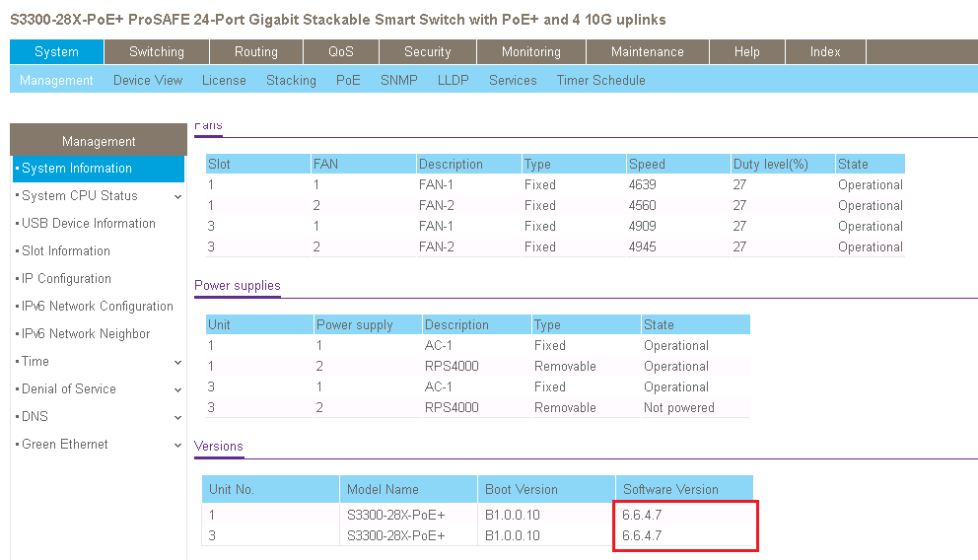
Task: Open IPv6 Network Configuration page
Action: pyautogui.click(x=98, y=307)
